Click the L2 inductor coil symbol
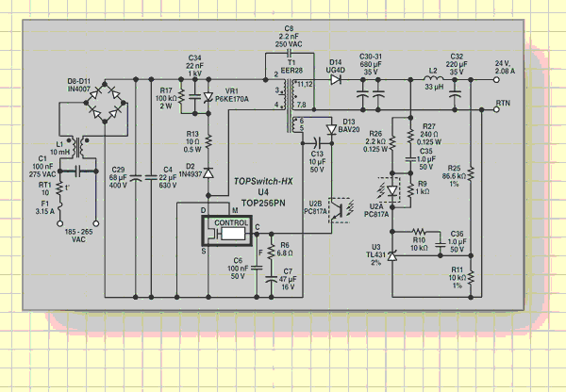Viewport: 566px width, 392px height. [434, 79]
